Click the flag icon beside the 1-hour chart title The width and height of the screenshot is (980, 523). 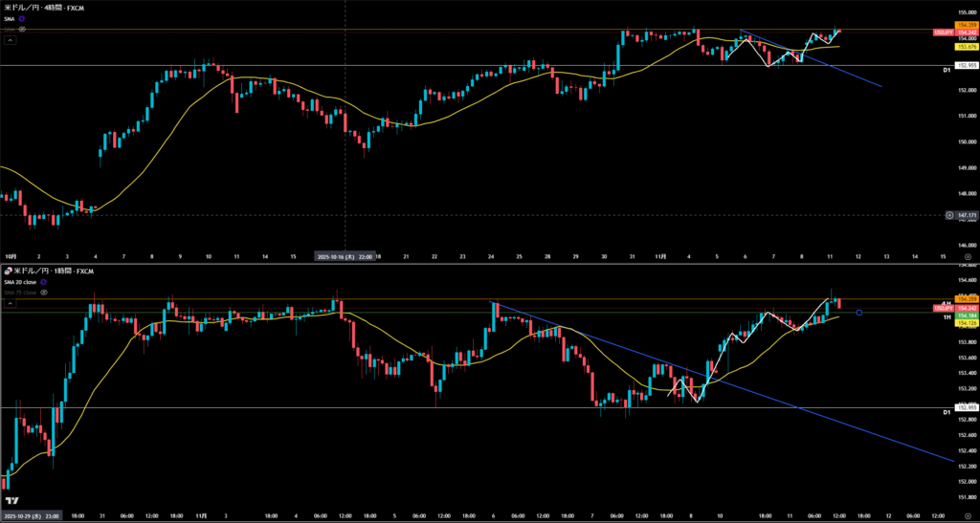[6, 272]
